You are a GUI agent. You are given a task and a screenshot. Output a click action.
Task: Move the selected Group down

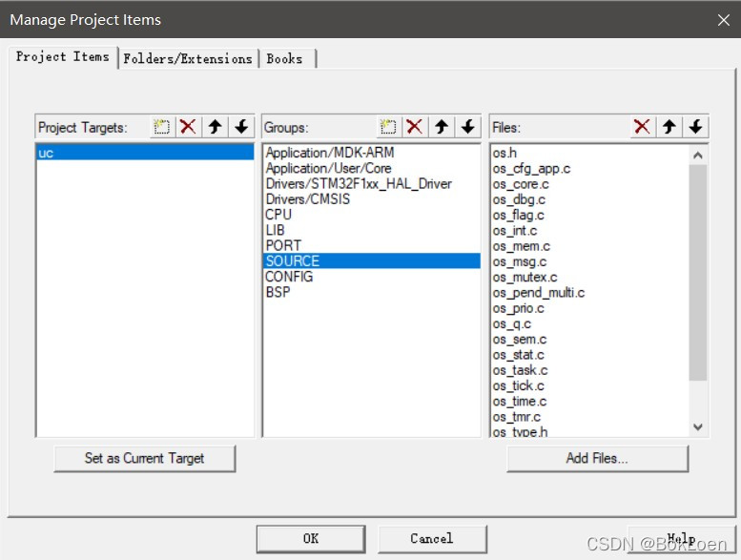tap(468, 127)
